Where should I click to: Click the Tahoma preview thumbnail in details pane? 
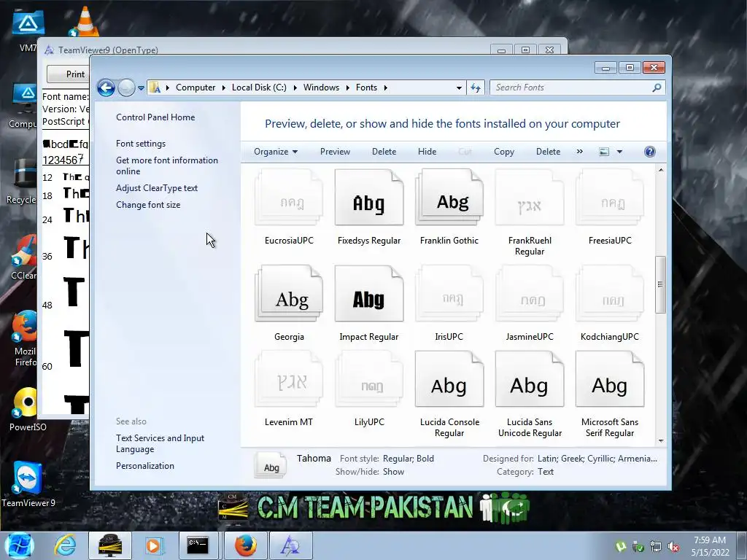pos(271,464)
